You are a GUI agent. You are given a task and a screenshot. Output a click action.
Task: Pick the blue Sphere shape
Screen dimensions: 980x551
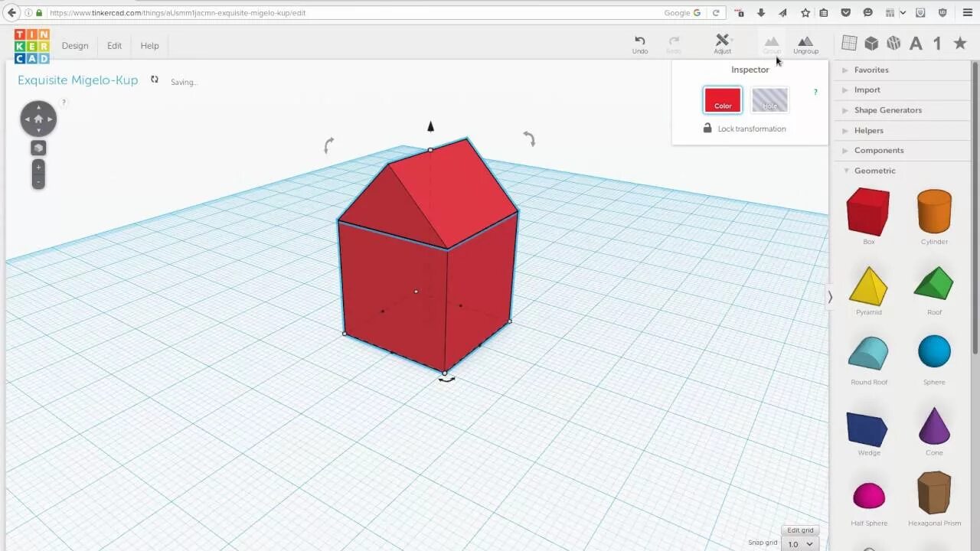click(x=934, y=352)
